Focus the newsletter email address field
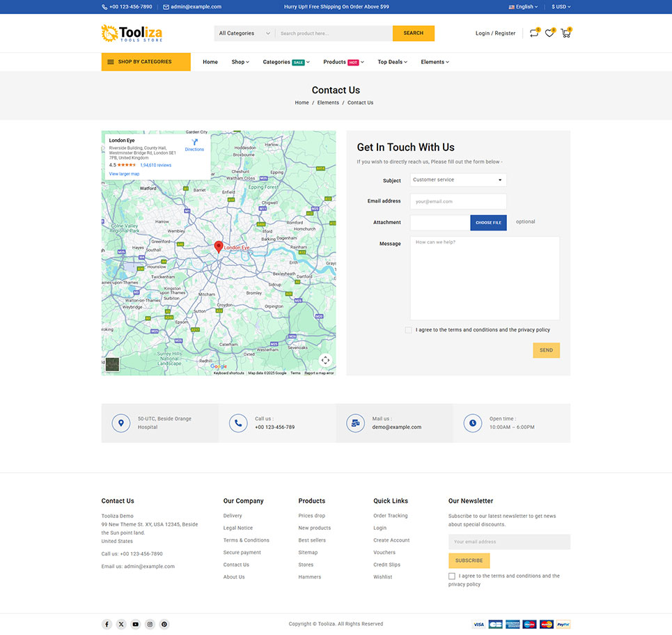Viewport: 672px width, 635px height. 509,542
